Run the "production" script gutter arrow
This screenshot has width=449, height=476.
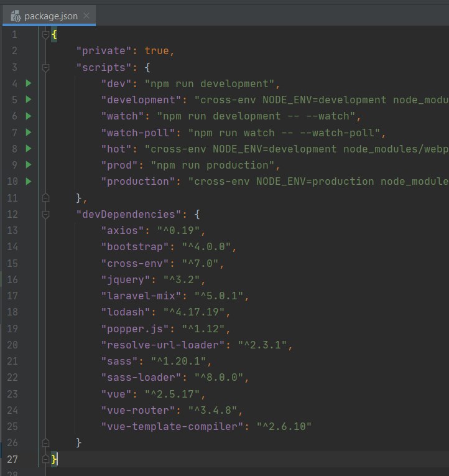[29, 182]
